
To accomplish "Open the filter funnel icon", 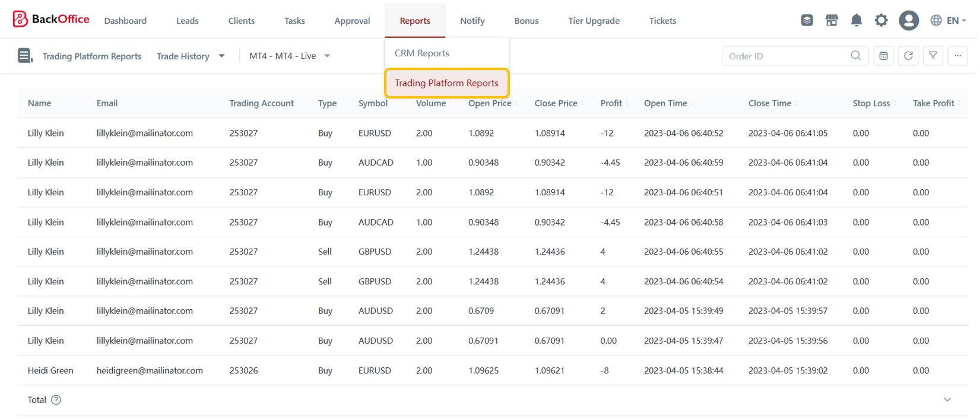I will coord(933,56).
